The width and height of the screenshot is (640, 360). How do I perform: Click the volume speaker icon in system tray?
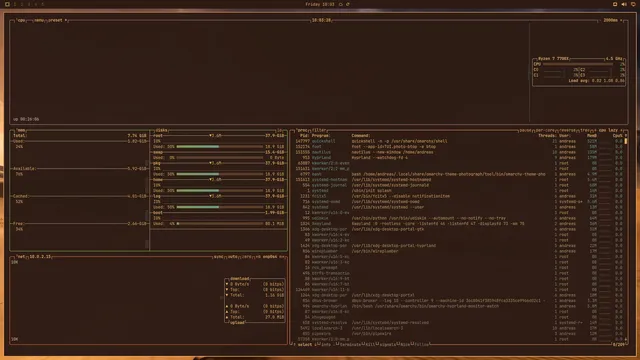click(624, 4)
